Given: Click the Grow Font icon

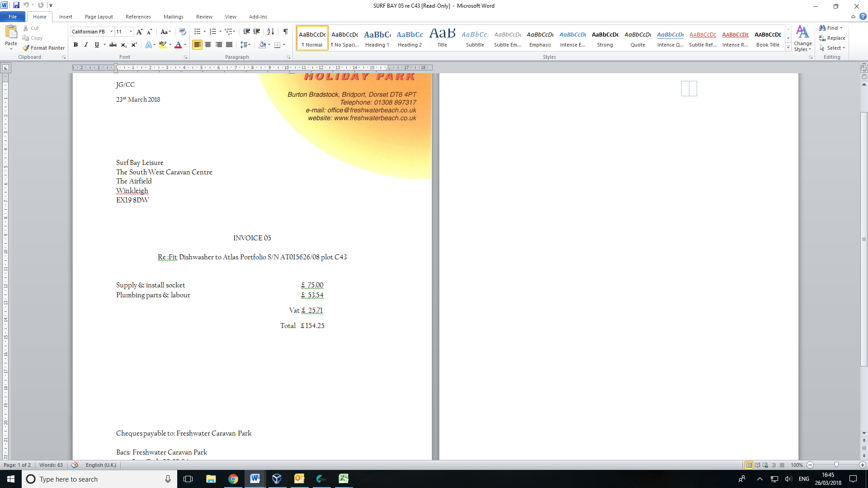Looking at the screenshot, I should click(139, 32).
